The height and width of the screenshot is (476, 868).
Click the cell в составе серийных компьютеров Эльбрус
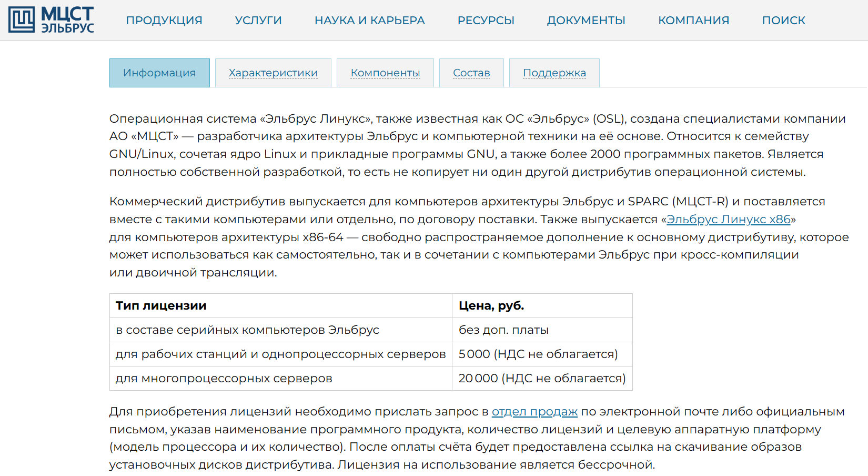[x=281, y=330]
